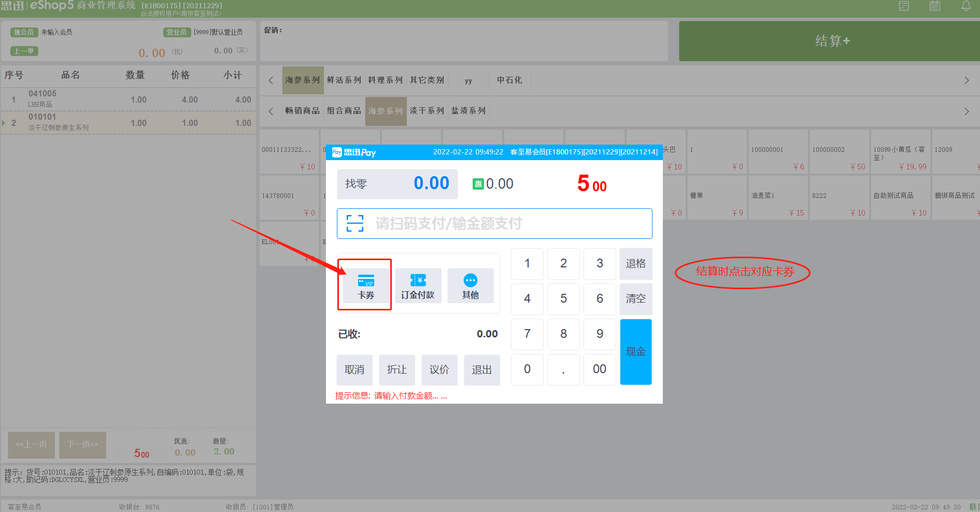Select the 订金付款 deposit payment icon
The width and height of the screenshot is (980, 512).
(418, 286)
